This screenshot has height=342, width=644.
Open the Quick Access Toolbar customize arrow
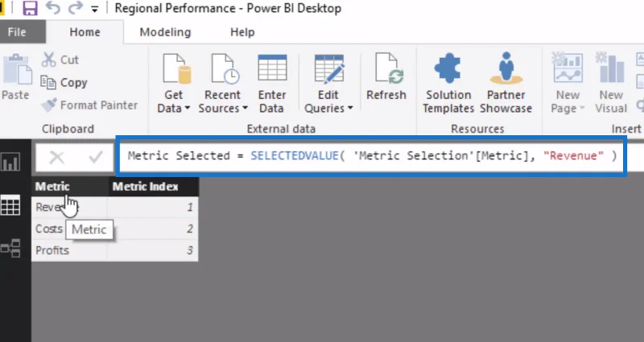pyautogui.click(x=94, y=9)
